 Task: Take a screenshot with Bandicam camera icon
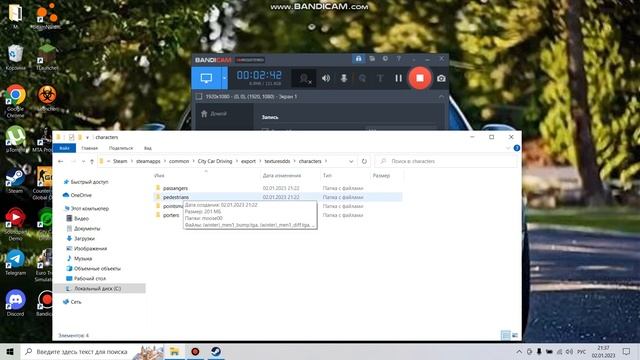(x=441, y=78)
